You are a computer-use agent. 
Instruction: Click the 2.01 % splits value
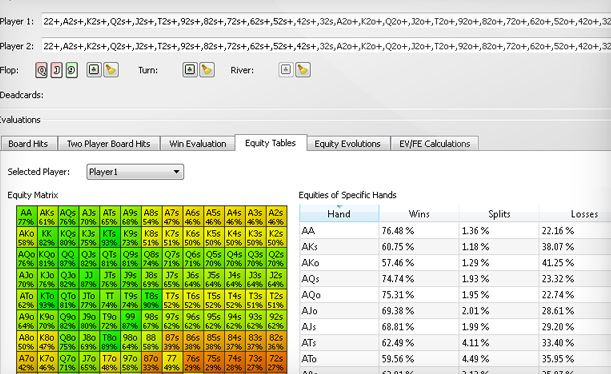pos(475,310)
